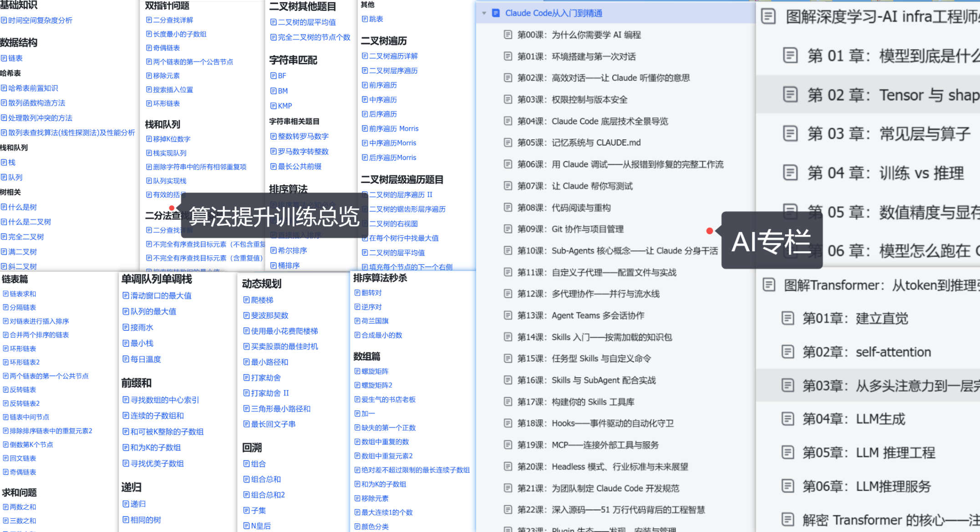Viewport: 980px width, 532px height.
Task: Click icon beside 二叉树层序遍历 link
Action: click(365, 71)
